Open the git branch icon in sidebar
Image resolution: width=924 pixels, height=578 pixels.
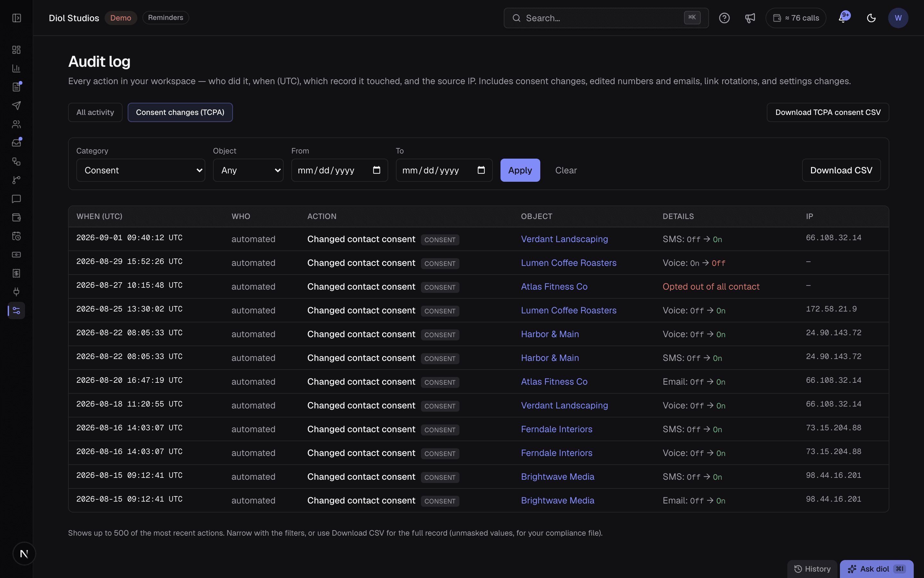point(16,180)
